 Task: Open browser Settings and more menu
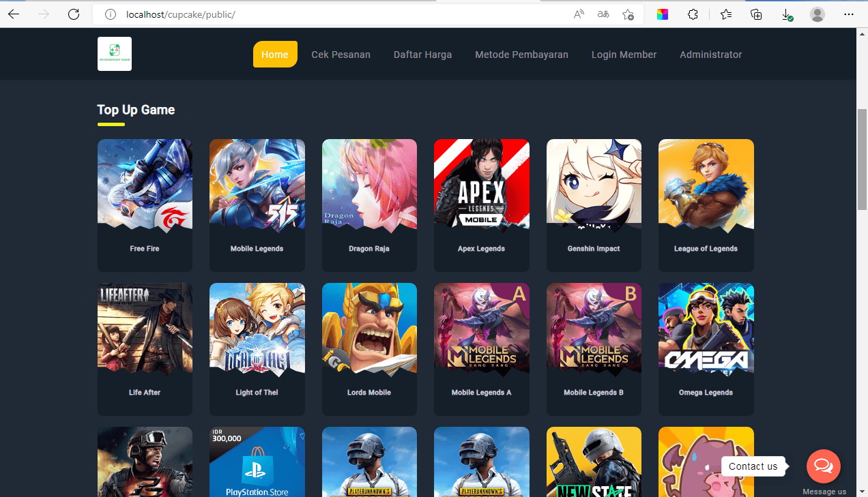(x=849, y=14)
